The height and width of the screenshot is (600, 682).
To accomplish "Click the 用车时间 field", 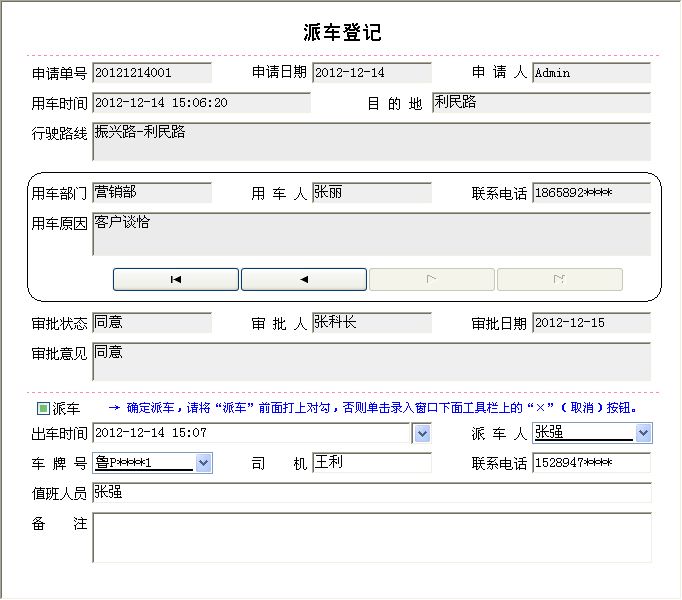I will click(x=201, y=103).
